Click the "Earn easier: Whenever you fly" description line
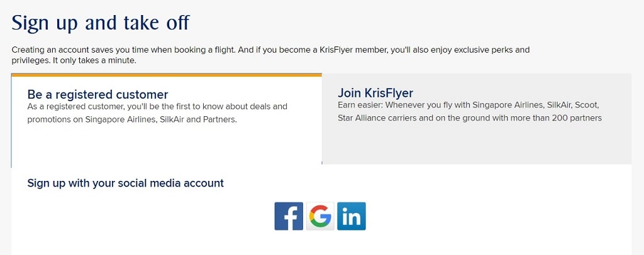 click(x=469, y=105)
